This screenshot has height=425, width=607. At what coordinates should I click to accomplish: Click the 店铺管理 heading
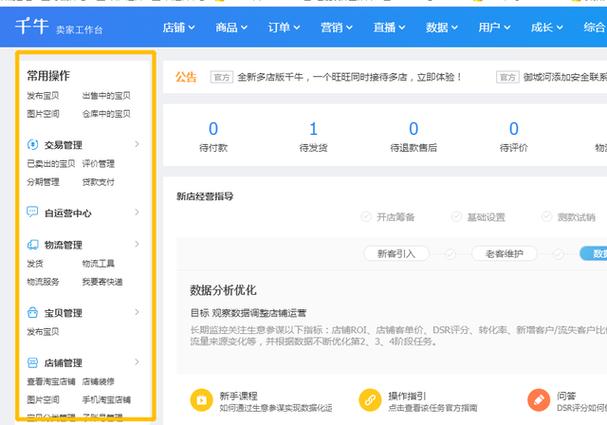pos(63,363)
